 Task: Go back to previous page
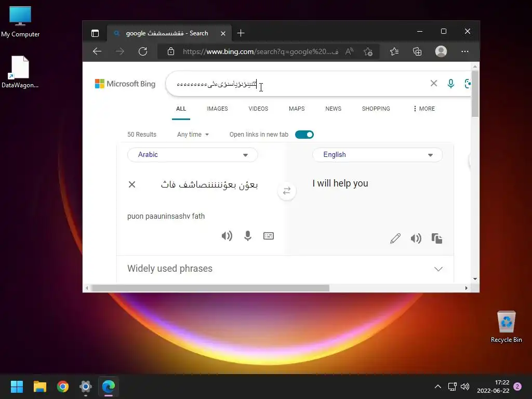tap(97, 51)
